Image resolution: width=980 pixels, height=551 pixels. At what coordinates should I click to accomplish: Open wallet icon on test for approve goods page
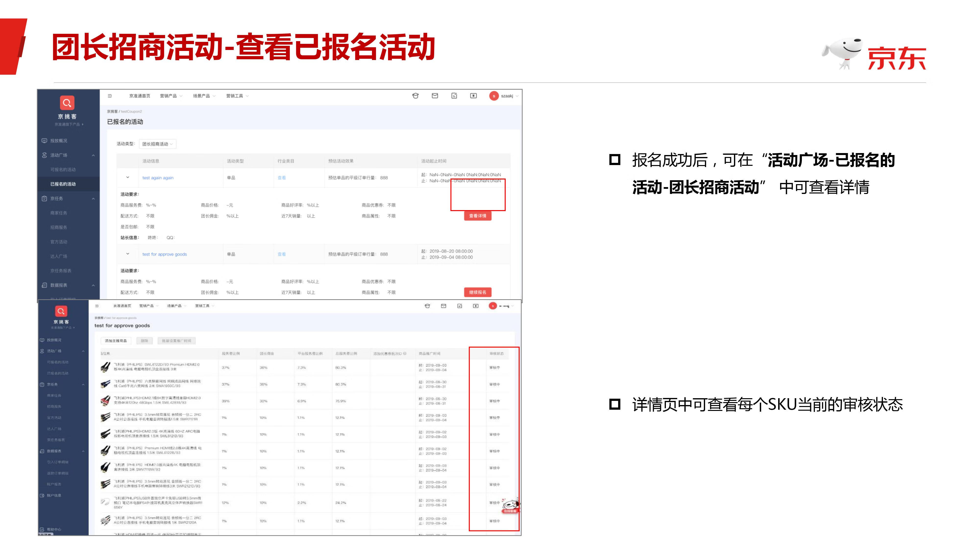click(x=476, y=306)
